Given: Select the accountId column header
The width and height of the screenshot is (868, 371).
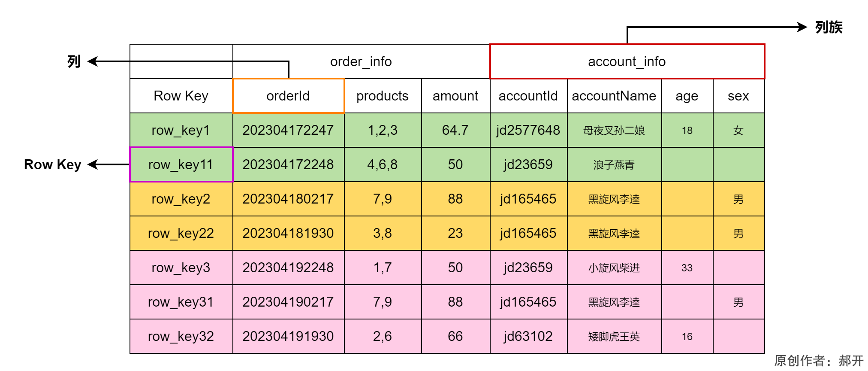Looking at the screenshot, I should pyautogui.click(x=528, y=96).
